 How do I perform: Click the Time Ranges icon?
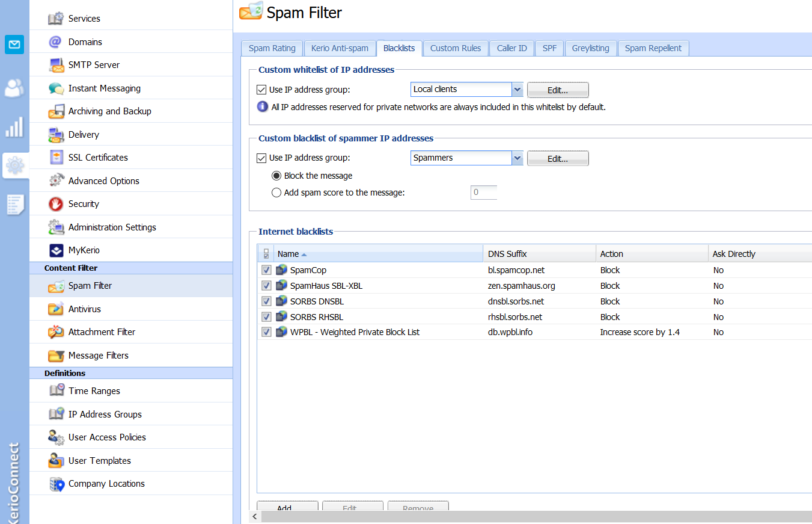point(56,391)
